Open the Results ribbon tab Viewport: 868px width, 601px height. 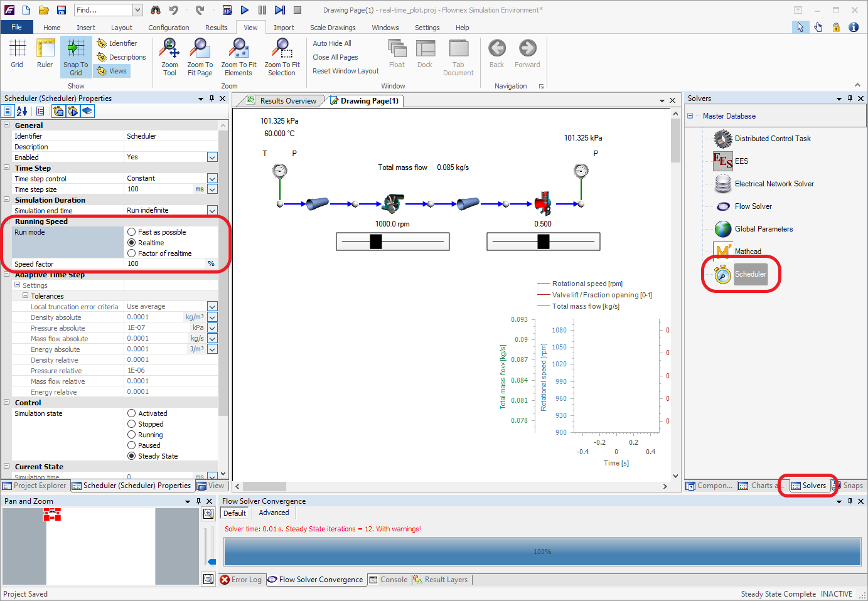[x=216, y=28]
